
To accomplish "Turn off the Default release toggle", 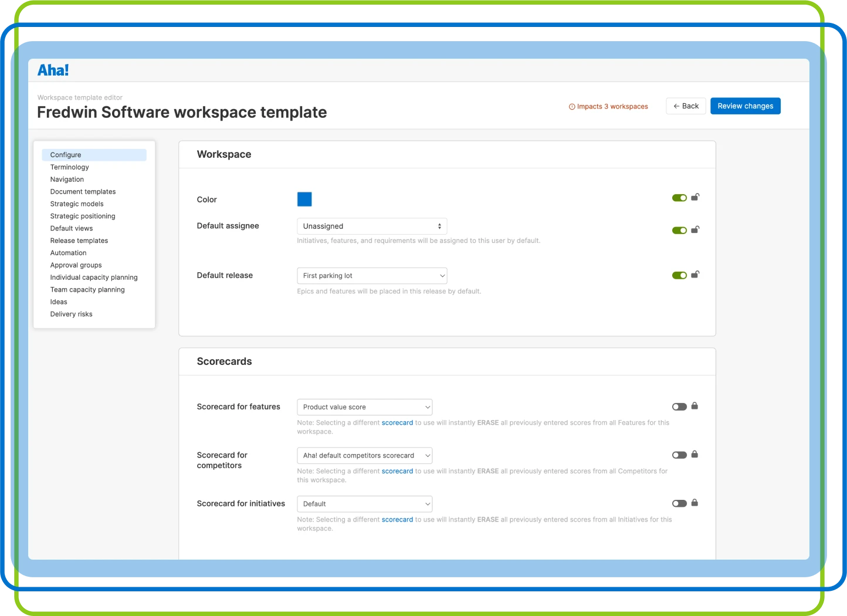I will tap(679, 275).
